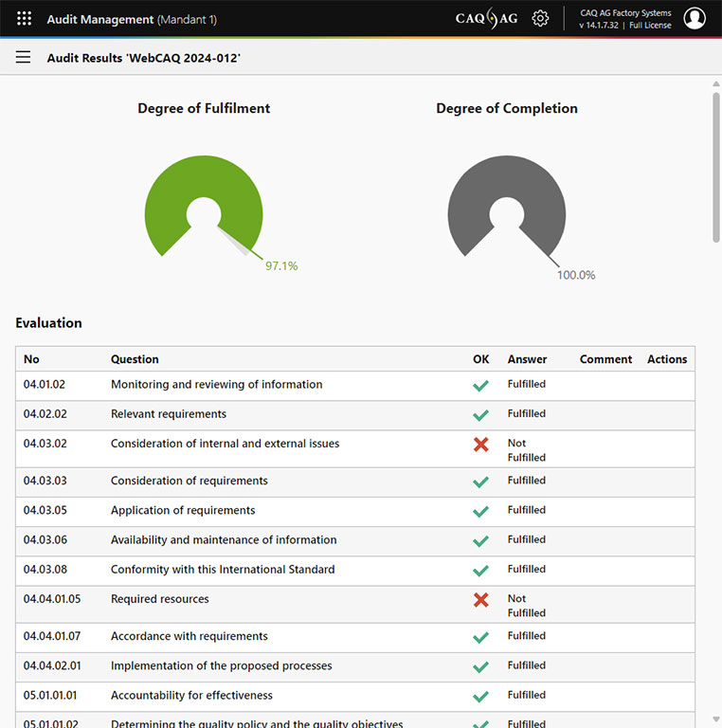Click the 'Question' column header

click(135, 359)
